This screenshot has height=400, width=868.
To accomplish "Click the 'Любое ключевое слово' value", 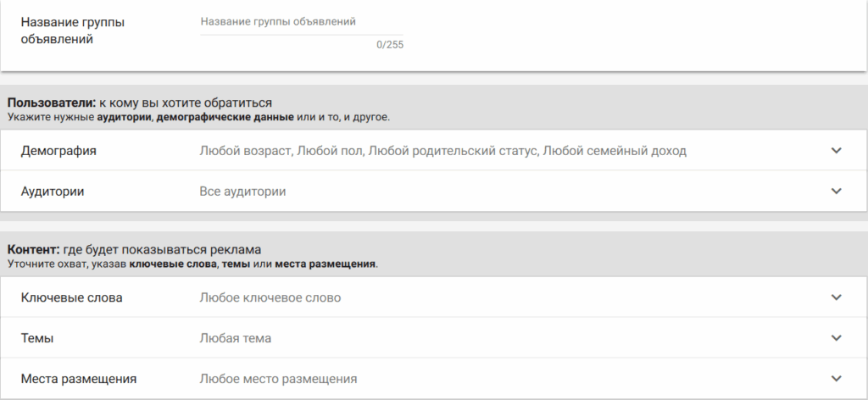I will (x=270, y=297).
